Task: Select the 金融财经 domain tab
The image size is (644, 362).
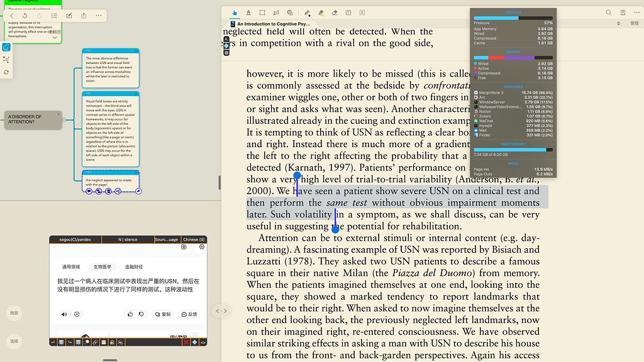Action: pos(133,266)
